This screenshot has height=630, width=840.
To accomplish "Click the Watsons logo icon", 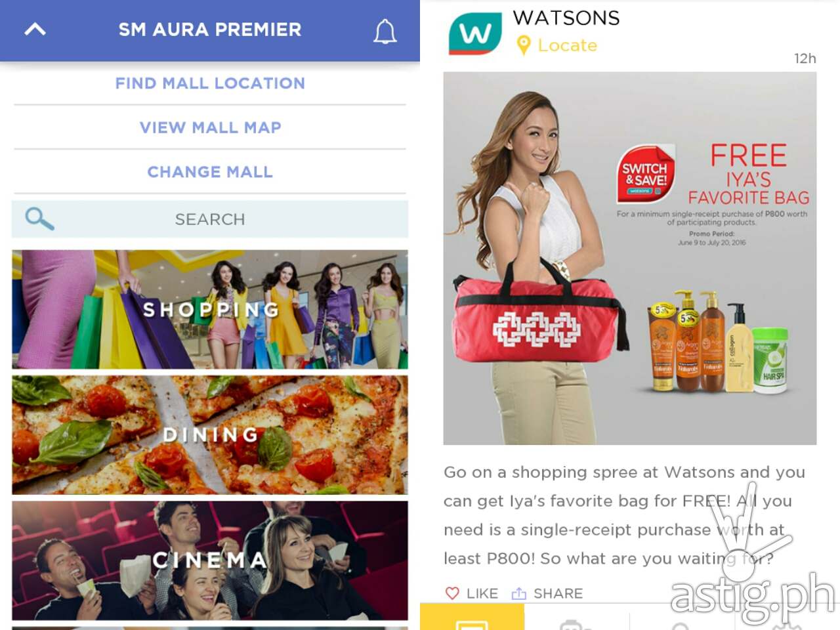I will (475, 32).
